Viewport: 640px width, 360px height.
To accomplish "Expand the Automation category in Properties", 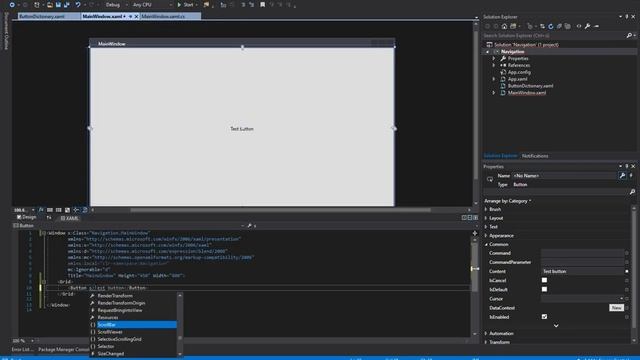I will point(486,333).
